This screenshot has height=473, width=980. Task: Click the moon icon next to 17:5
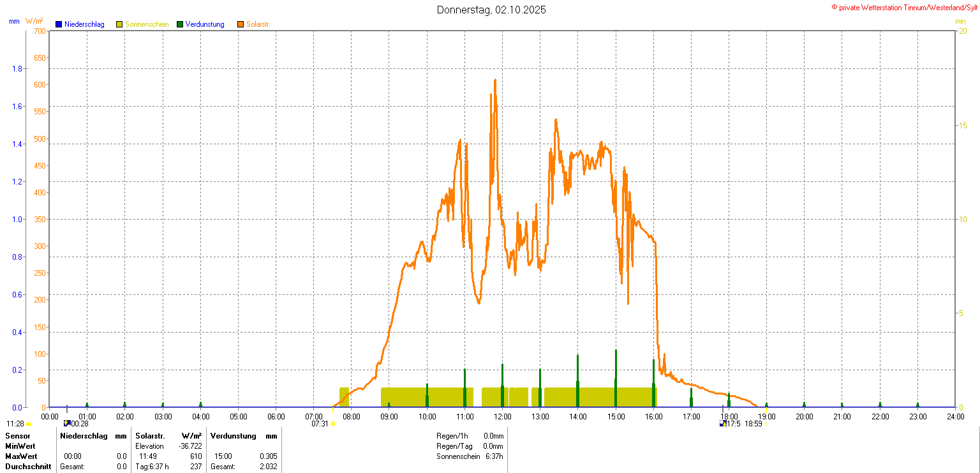[x=723, y=423]
